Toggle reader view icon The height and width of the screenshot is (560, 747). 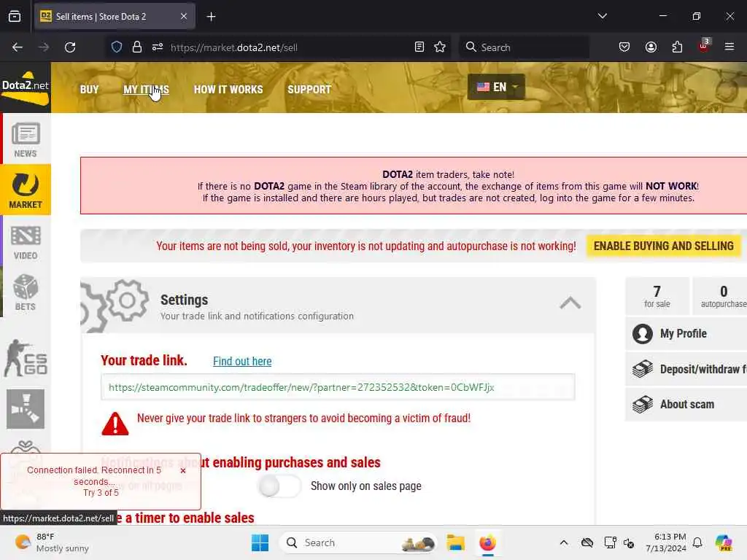point(419,47)
